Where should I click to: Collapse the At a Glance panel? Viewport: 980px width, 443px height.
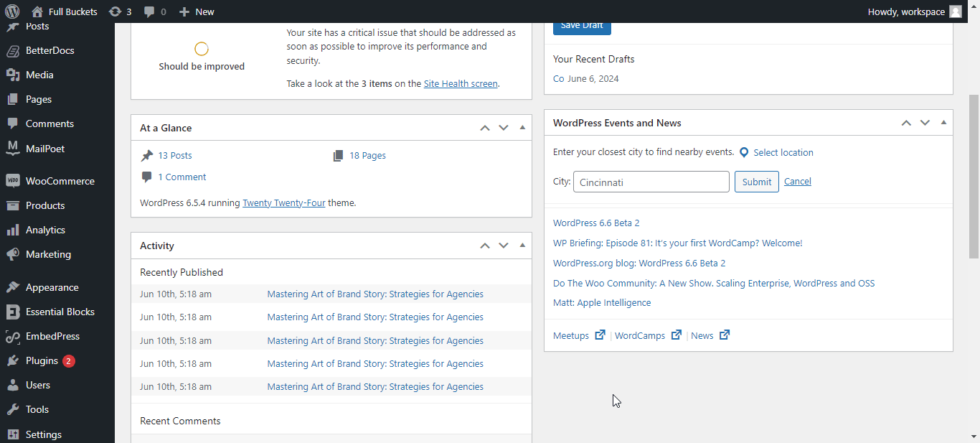(522, 128)
